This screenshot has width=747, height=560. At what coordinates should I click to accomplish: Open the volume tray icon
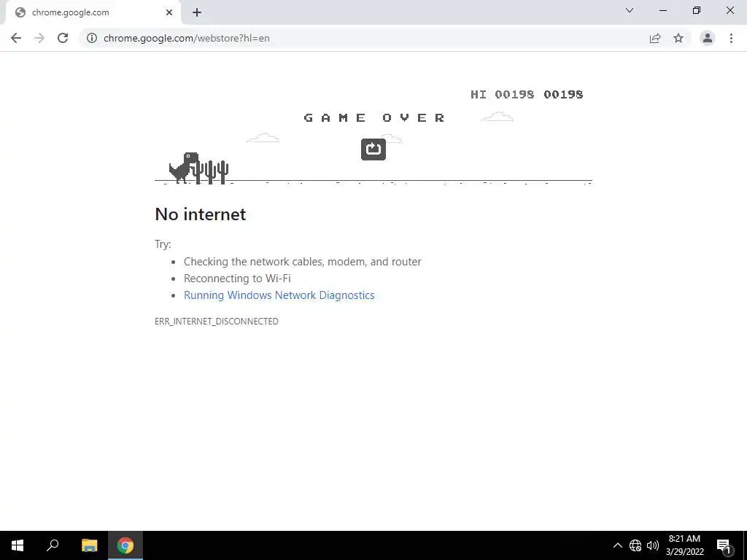[x=653, y=545]
